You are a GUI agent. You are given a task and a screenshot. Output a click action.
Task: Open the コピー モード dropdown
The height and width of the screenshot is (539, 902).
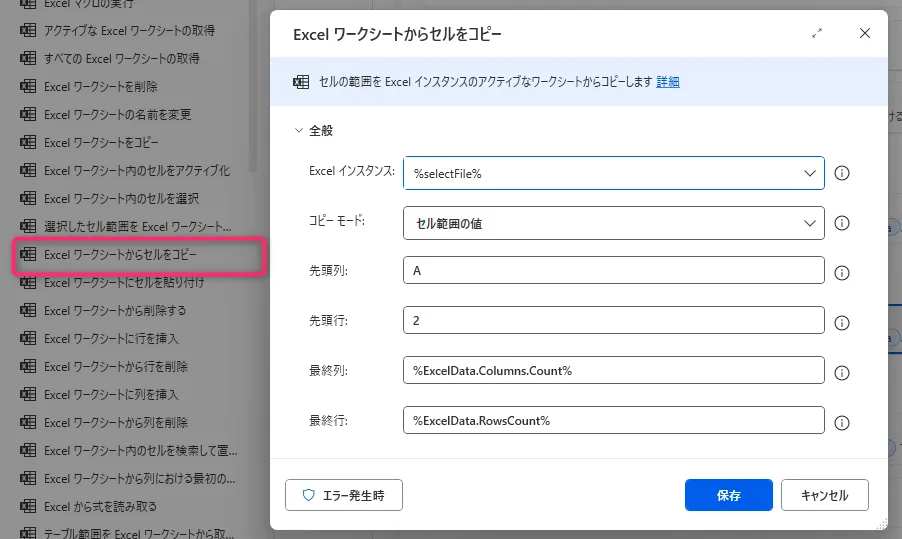point(809,223)
